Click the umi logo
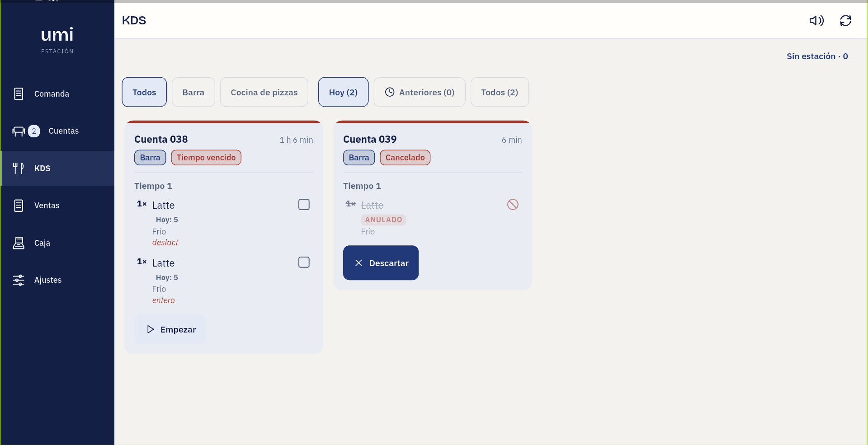The width and height of the screenshot is (868, 445). tap(57, 35)
